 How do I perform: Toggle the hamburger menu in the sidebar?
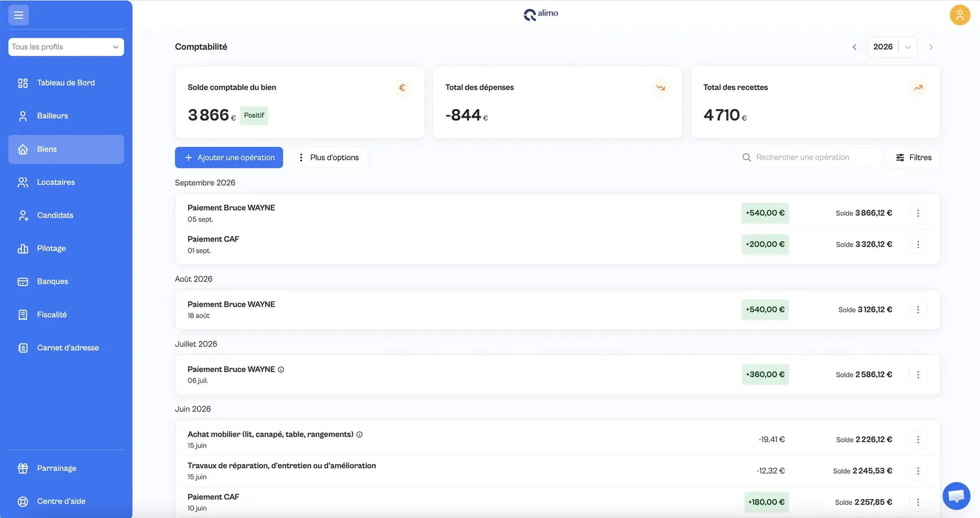coord(18,15)
